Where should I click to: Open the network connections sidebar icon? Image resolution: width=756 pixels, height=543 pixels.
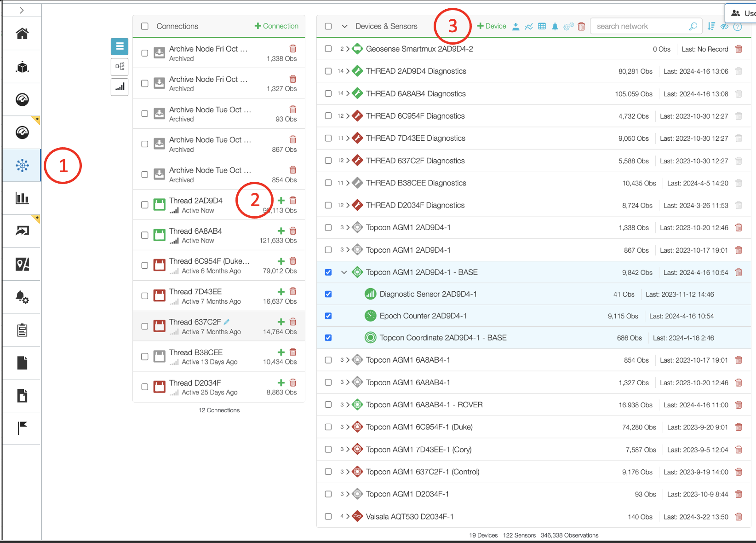[22, 165]
